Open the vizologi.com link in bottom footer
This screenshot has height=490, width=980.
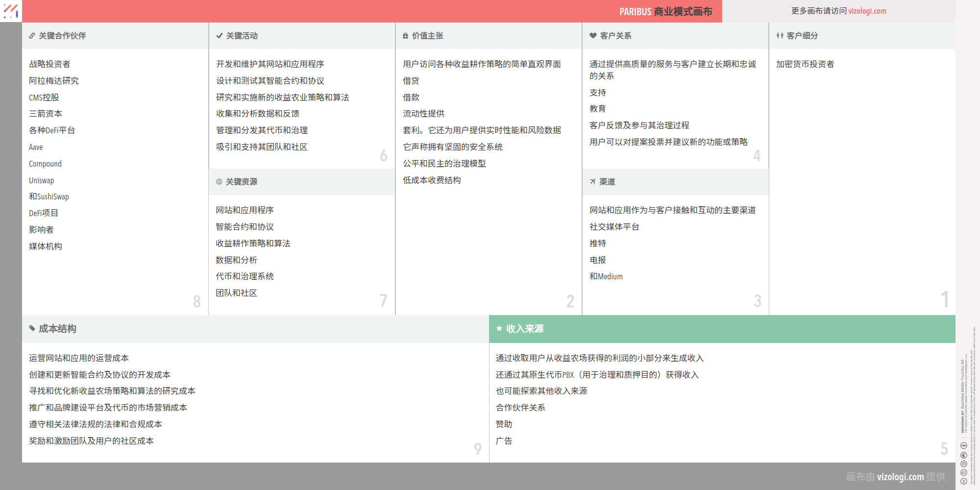point(900,476)
